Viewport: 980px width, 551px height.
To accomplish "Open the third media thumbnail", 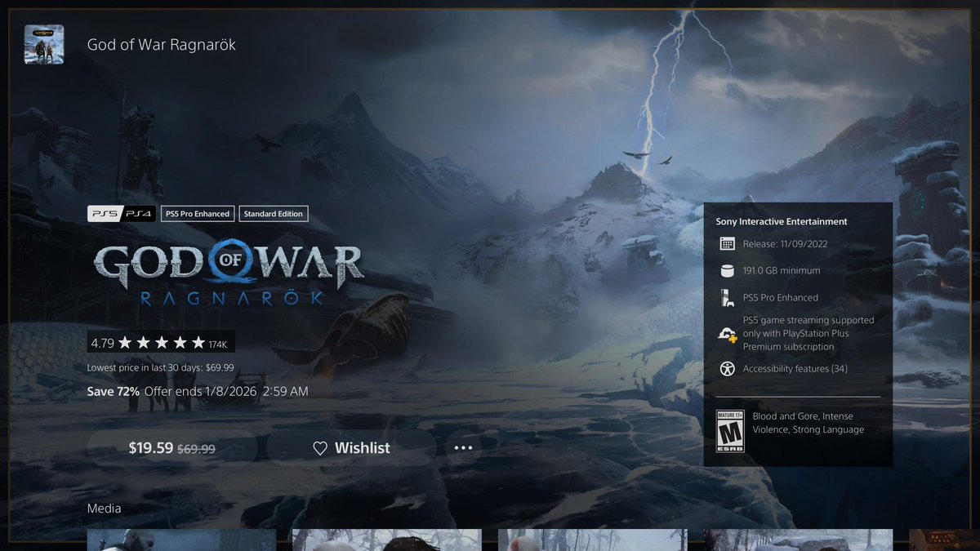I will pos(593,540).
